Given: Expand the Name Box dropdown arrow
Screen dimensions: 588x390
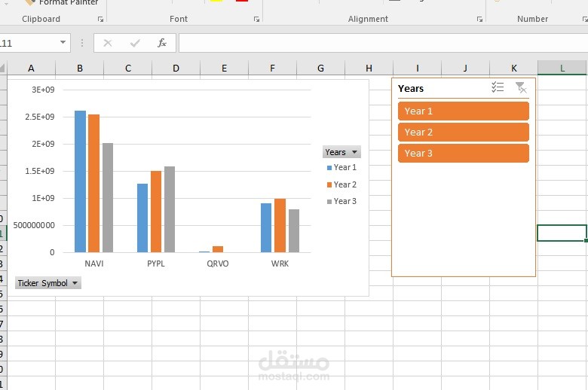Looking at the screenshot, I should click(x=63, y=42).
